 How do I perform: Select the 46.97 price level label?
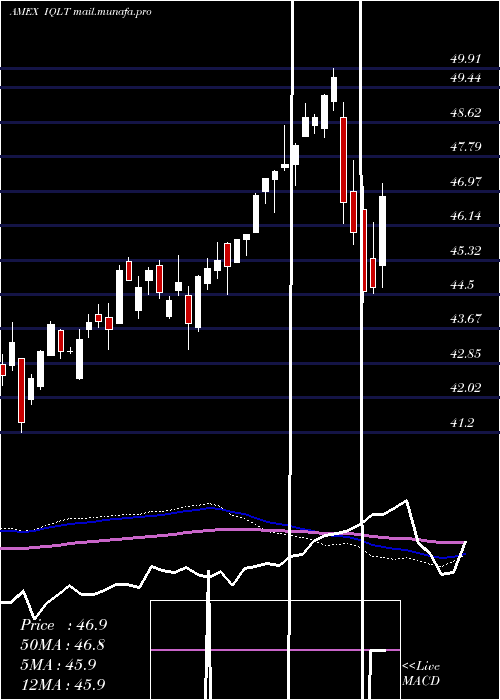466,182
